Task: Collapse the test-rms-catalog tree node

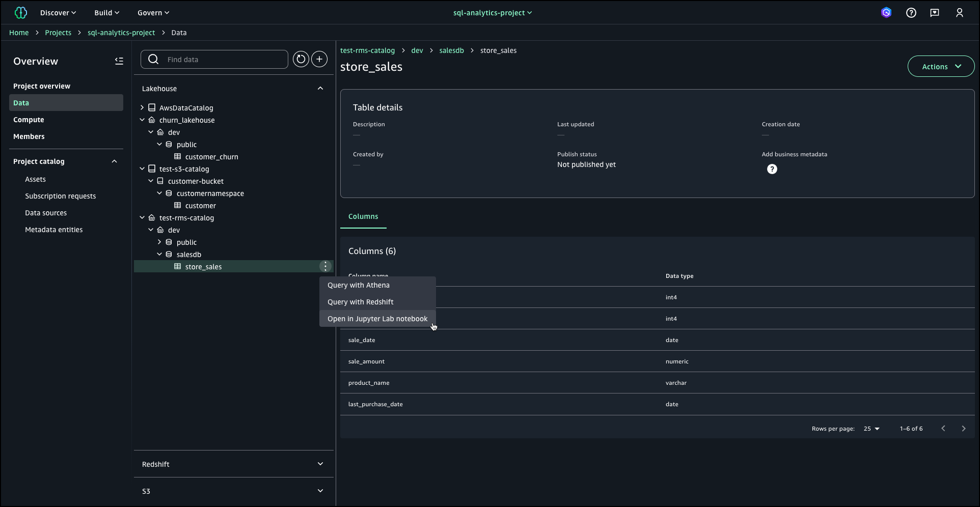Action: point(142,218)
